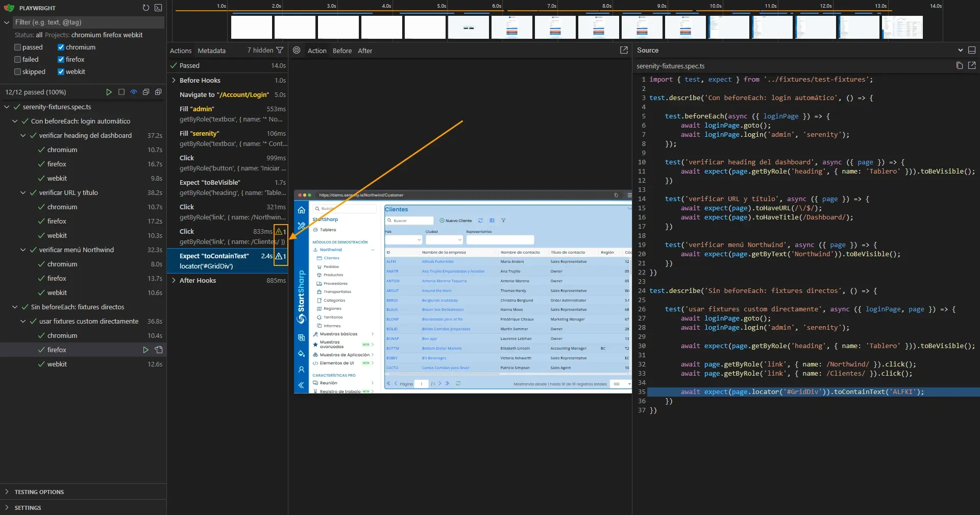Open the Before snapshot tab
Viewport: 980px width, 515px height.
[342, 51]
